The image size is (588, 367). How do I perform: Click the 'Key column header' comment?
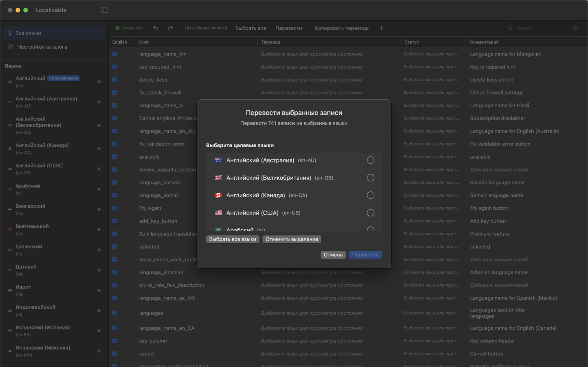click(493, 341)
